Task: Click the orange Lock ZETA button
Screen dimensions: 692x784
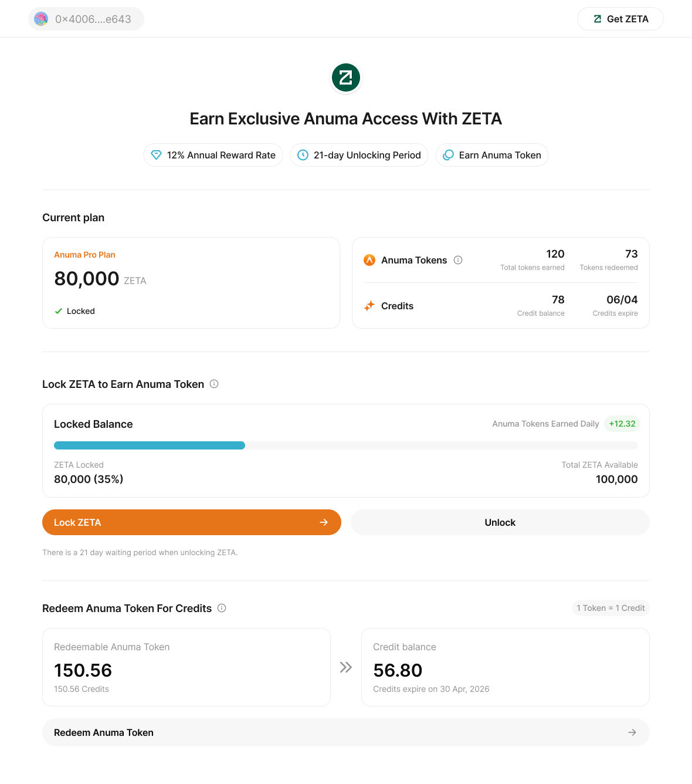Action: (x=192, y=522)
